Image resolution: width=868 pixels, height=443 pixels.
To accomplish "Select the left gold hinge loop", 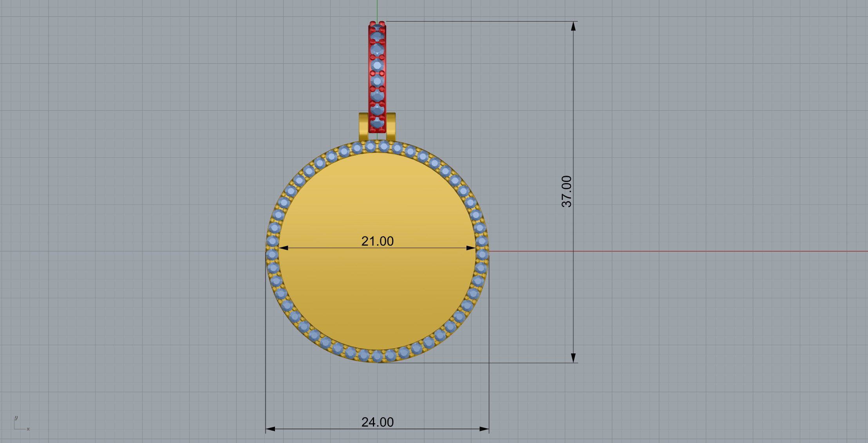I will 363,127.
